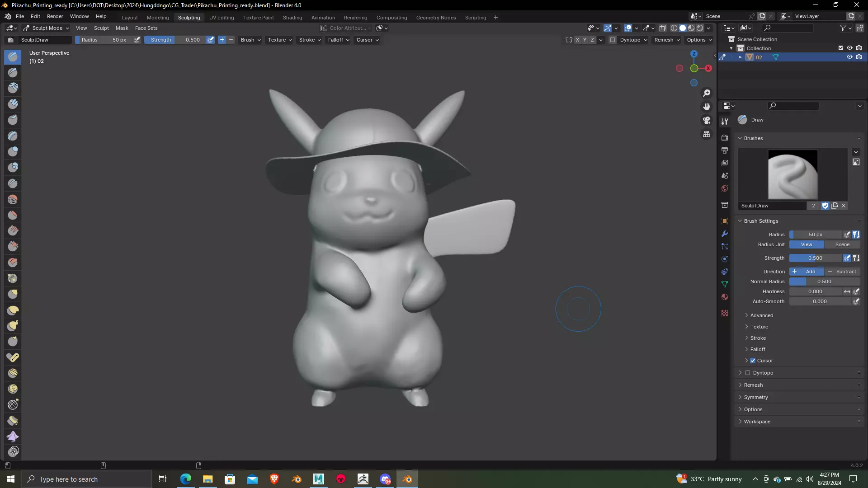Viewport: 868px width, 488px height.
Task: Toggle Z axis symmetry in header
Action: [593, 40]
